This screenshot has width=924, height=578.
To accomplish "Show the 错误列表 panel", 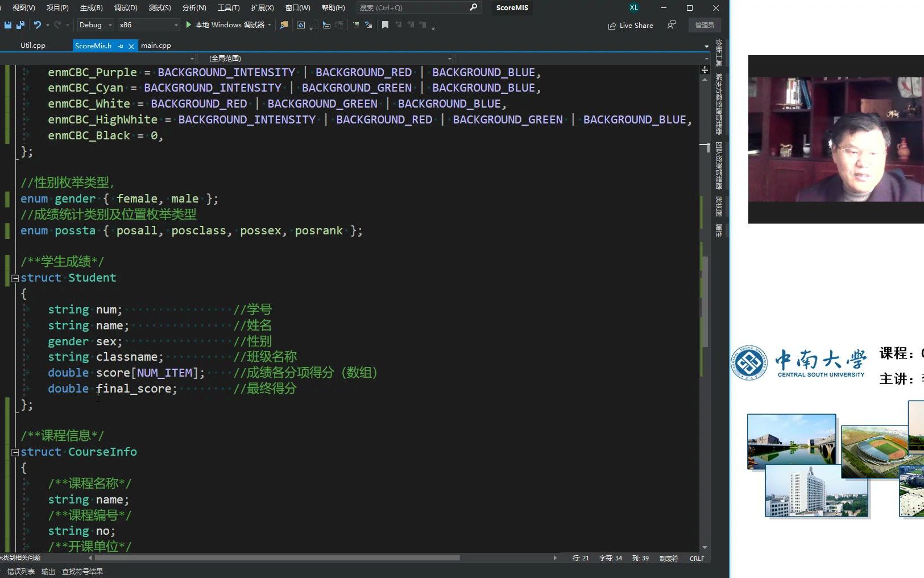I will coord(20,571).
